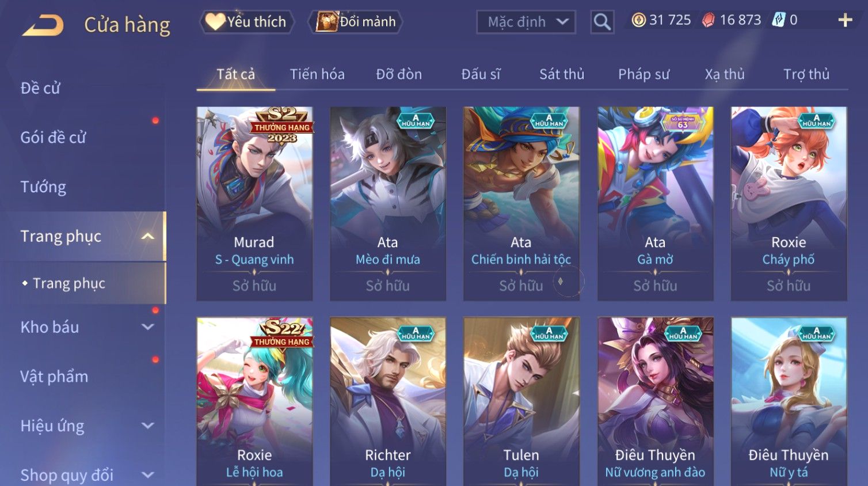The width and height of the screenshot is (868, 486).
Task: Select the Sát thủ tab
Action: click(562, 74)
